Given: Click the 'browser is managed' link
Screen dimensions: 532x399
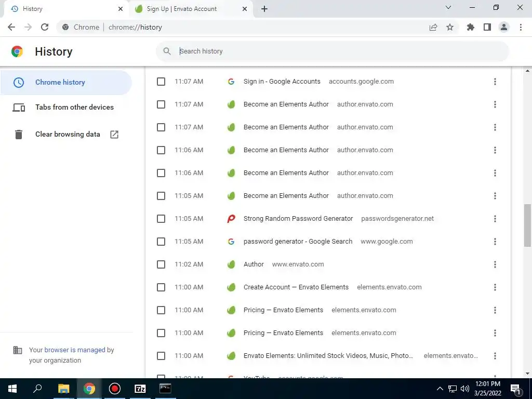Looking at the screenshot, I should (x=75, y=350).
